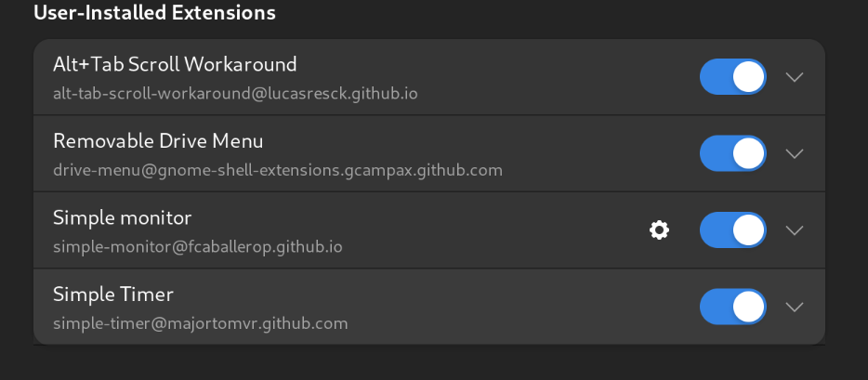Click the Removable Drive Menu name
The height and width of the screenshot is (380, 868).
pos(158,141)
